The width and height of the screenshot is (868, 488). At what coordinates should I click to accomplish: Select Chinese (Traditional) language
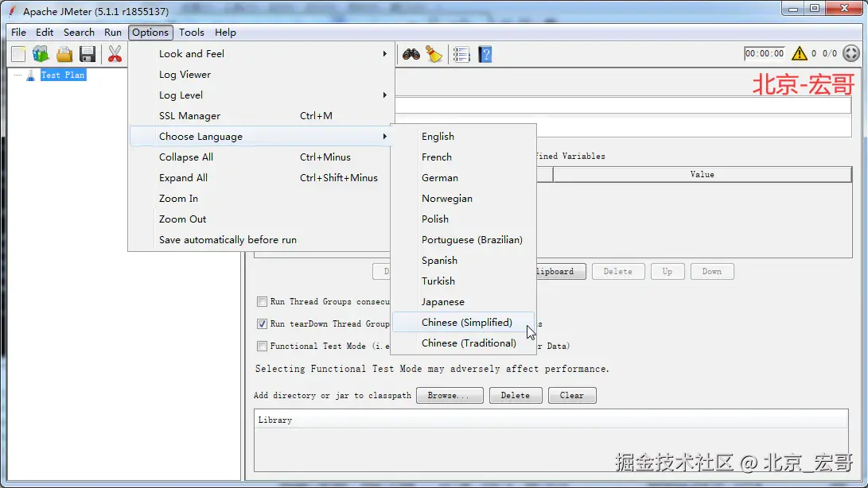[x=463, y=343]
